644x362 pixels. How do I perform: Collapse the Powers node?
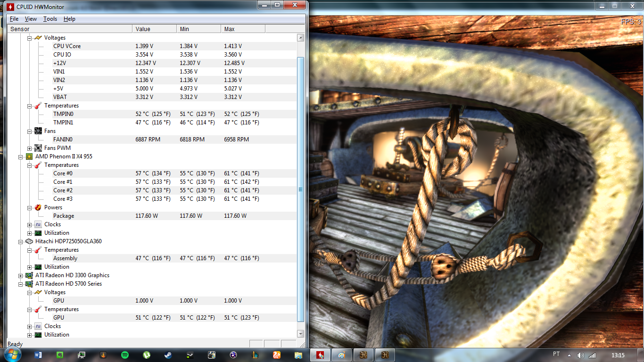tap(29, 207)
